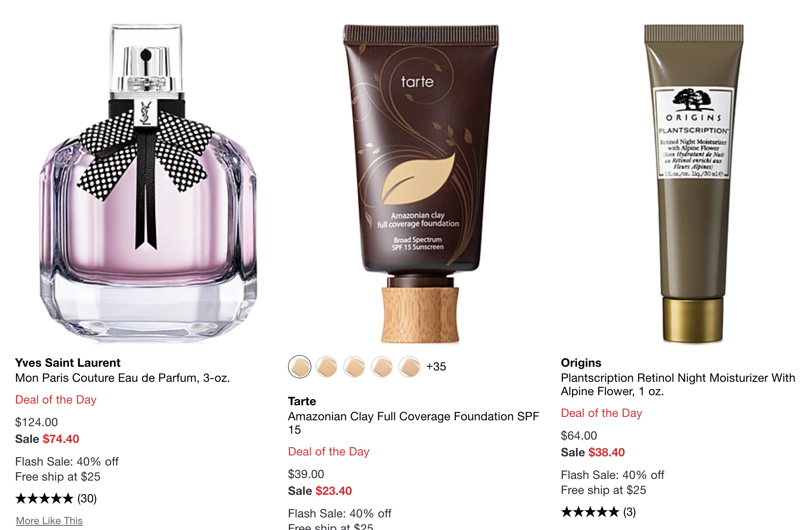Image resolution: width=812 pixels, height=530 pixels.
Task: Click the Tarte brand name
Action: [302, 401]
